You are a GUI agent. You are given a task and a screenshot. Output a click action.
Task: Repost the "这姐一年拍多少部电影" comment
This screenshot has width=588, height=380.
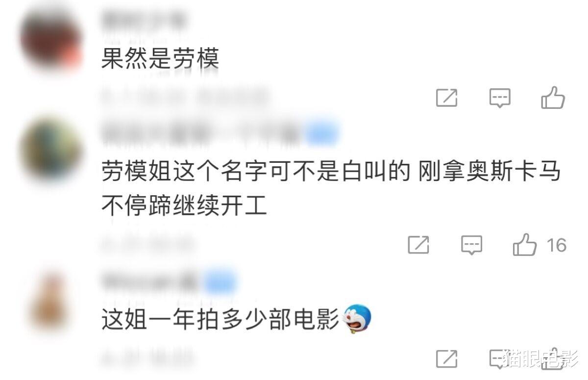point(446,358)
